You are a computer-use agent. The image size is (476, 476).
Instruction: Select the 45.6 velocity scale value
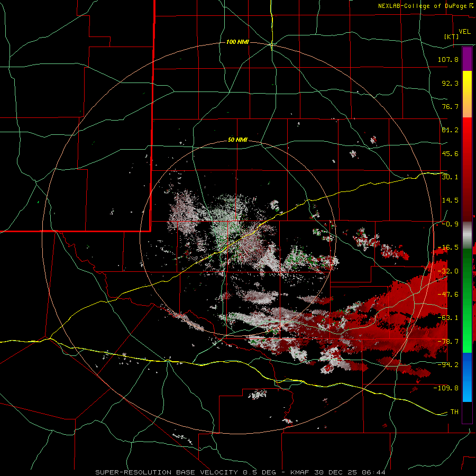450,153
